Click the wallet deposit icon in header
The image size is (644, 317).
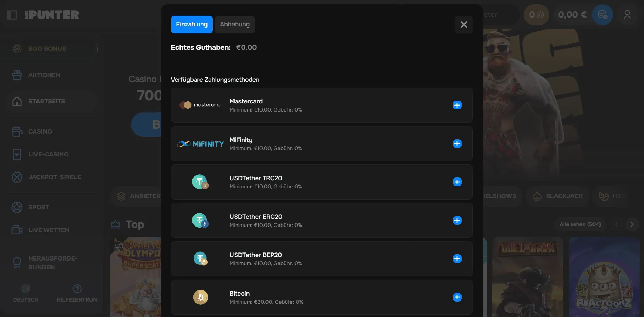pos(602,15)
